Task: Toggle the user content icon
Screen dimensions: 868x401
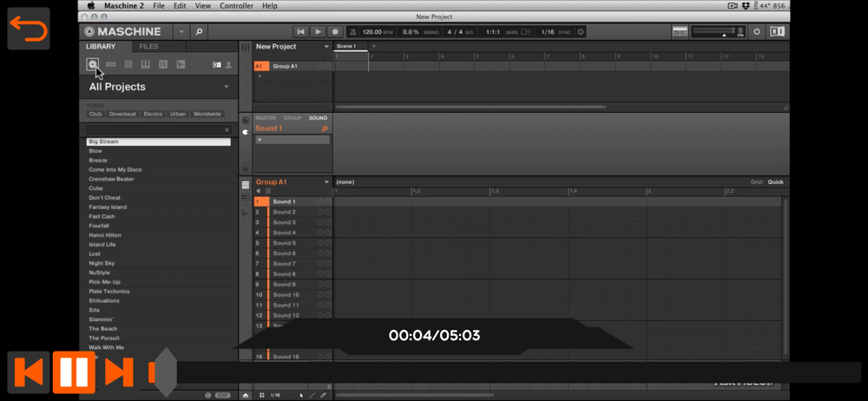Action: click(228, 65)
